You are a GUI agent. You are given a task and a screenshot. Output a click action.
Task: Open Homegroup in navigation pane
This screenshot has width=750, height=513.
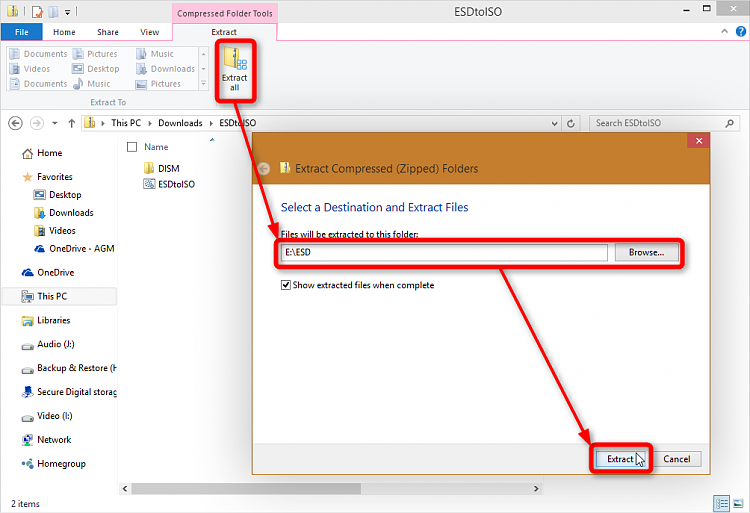(x=54, y=464)
